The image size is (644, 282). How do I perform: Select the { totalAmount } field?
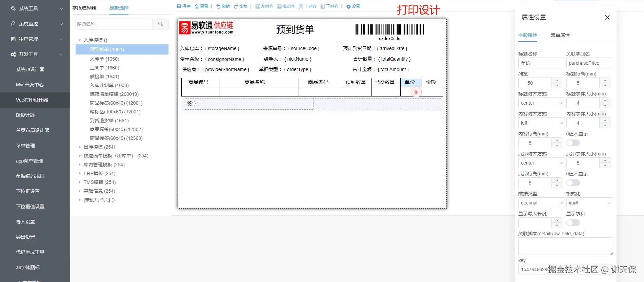(393, 69)
